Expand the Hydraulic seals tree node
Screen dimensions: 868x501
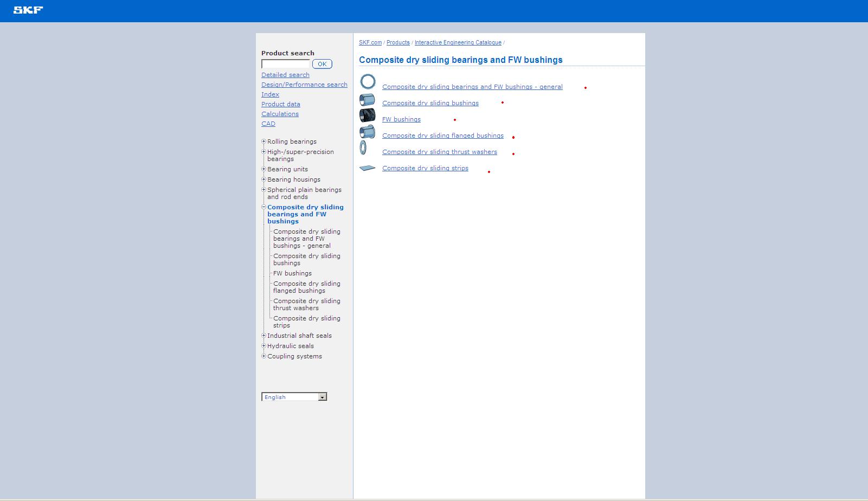click(x=263, y=346)
